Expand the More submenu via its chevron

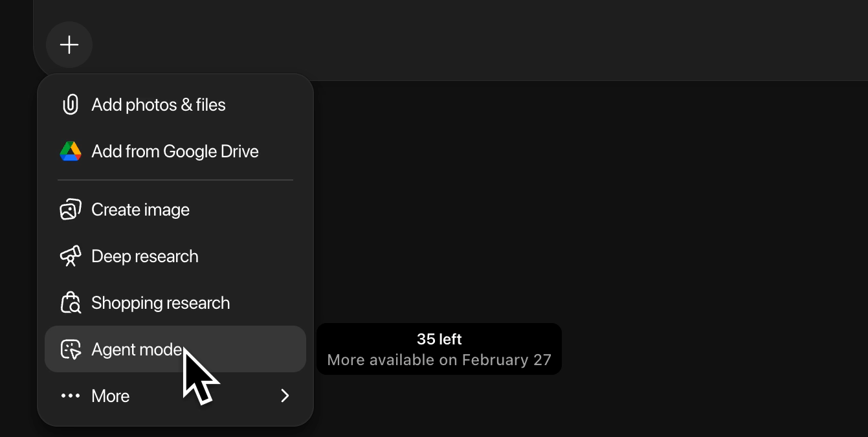point(285,396)
